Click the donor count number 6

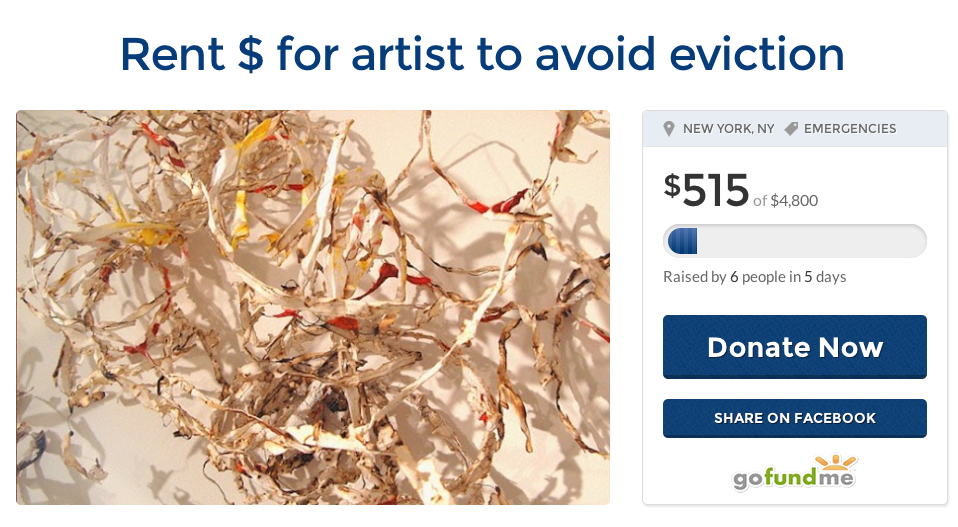pos(734,277)
